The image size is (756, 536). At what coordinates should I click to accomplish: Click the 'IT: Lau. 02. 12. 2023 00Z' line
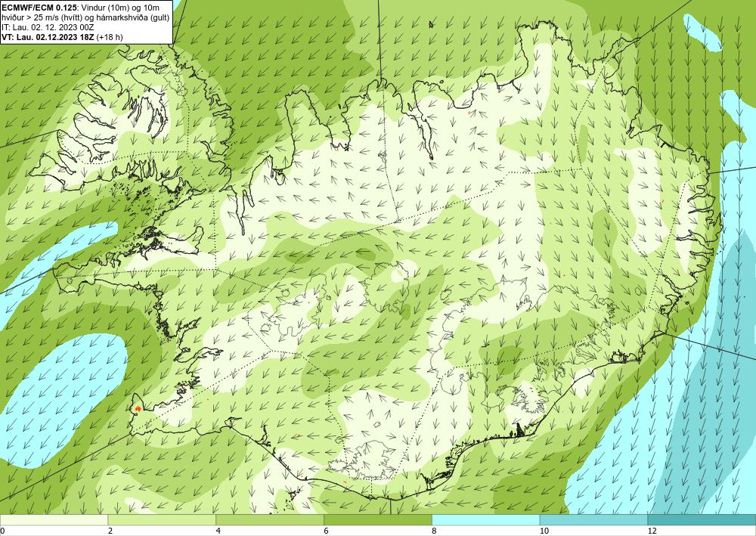pos(46,27)
